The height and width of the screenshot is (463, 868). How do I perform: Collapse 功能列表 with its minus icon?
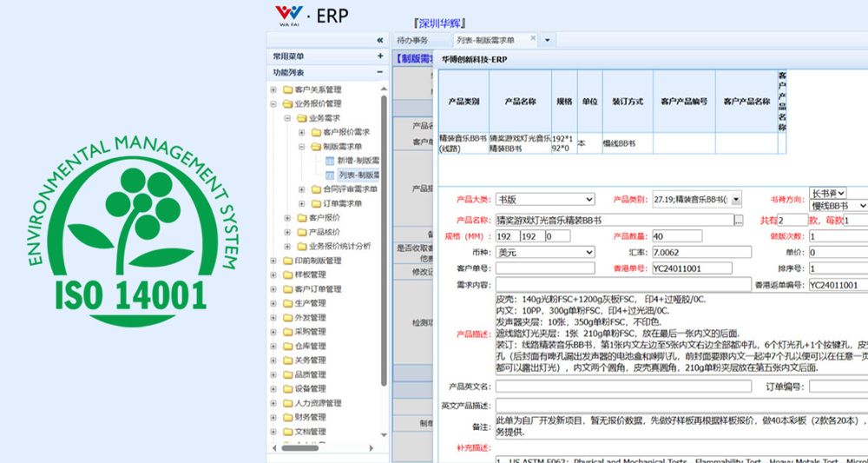[x=380, y=72]
